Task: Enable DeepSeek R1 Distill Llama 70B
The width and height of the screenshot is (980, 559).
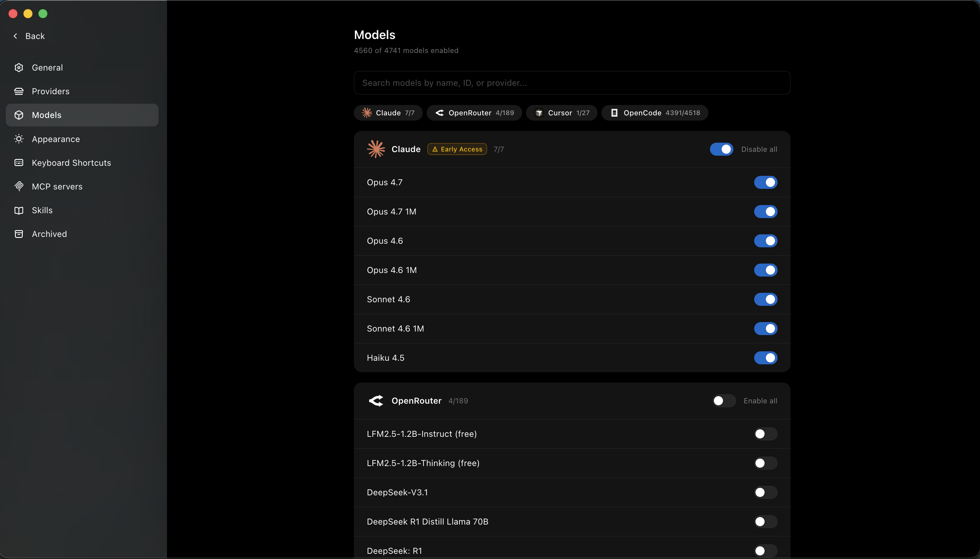Action: 766,521
